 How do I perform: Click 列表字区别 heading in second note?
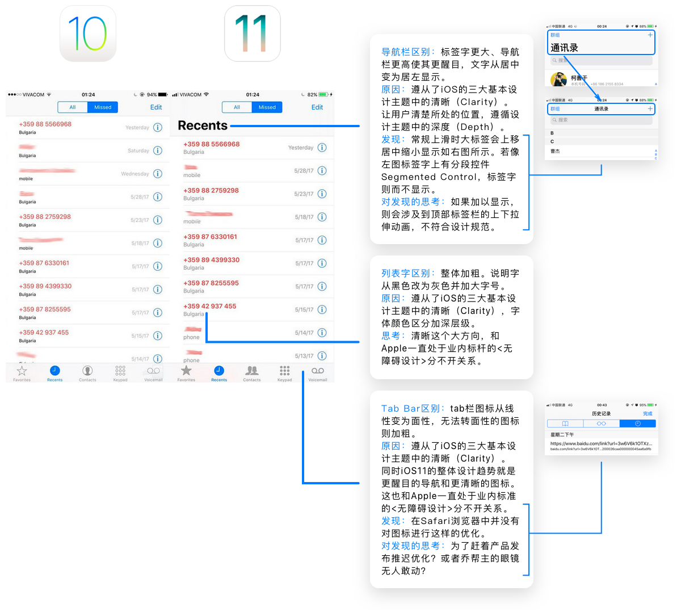click(x=407, y=273)
